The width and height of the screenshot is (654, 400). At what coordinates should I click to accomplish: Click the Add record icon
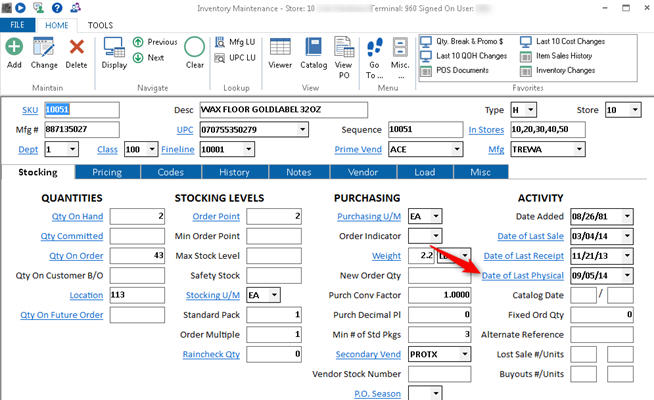tap(14, 50)
